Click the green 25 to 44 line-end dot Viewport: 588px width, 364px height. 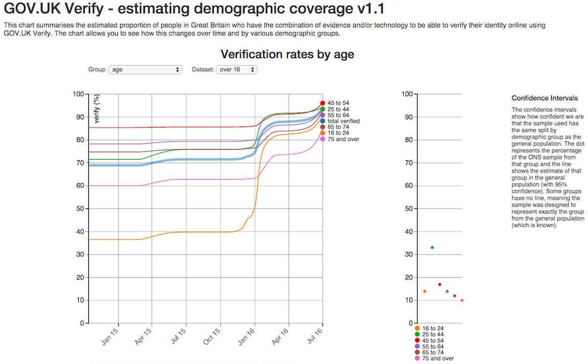pyautogui.click(x=323, y=109)
